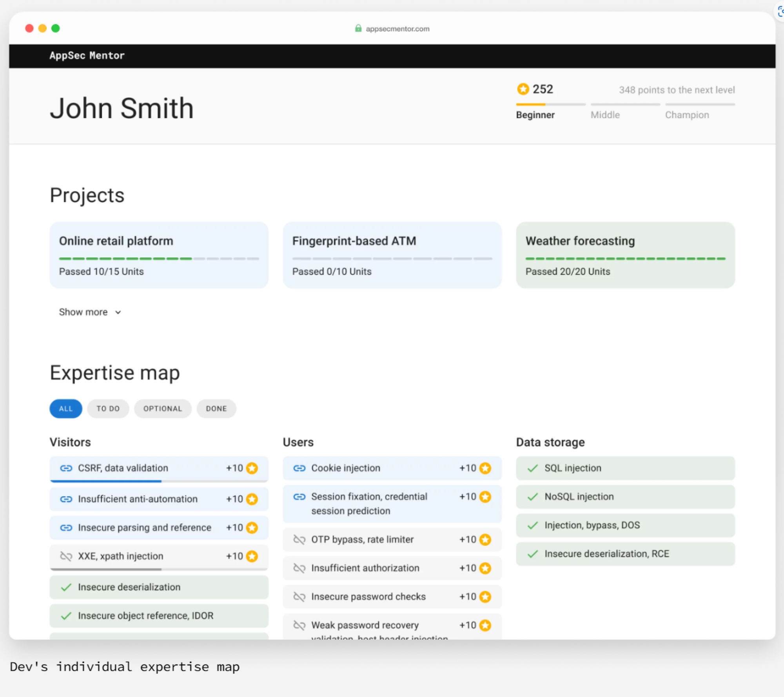Click the link icon beside CSRF, data validation

click(66, 468)
